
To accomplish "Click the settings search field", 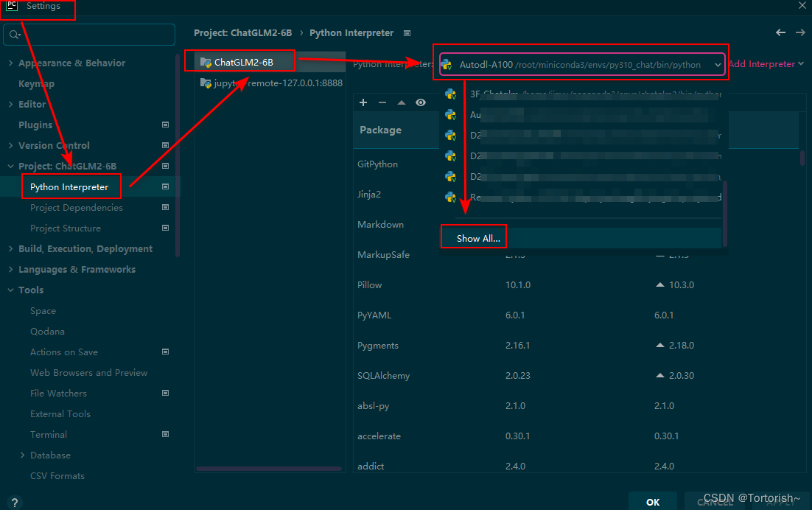I will 89,35.
